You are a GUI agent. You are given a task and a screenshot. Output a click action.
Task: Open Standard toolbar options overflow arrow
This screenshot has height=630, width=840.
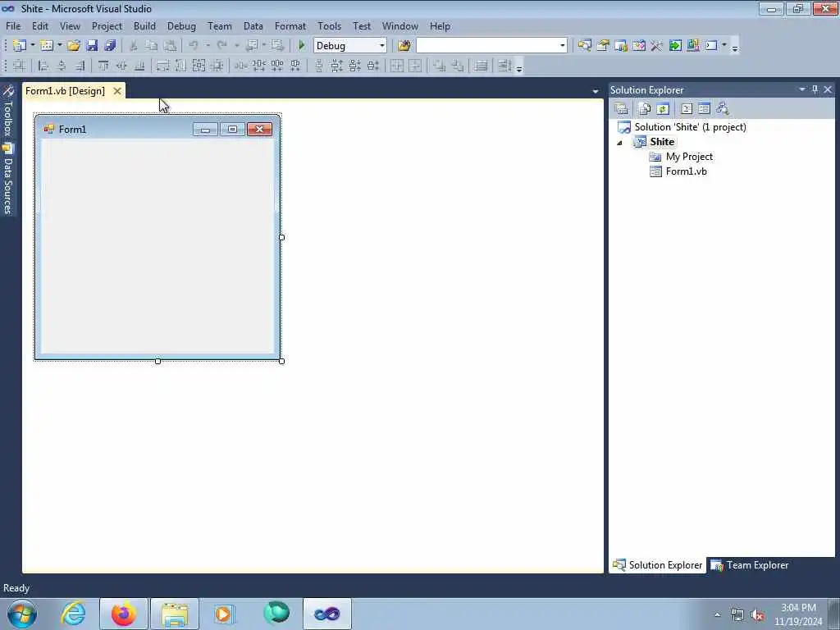(735, 47)
